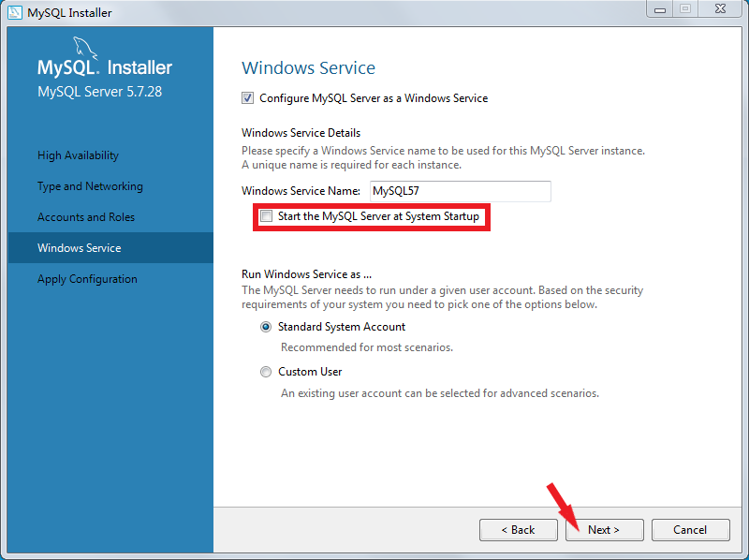
Task: Minimize the MySQL Installer window
Action: pos(660,9)
